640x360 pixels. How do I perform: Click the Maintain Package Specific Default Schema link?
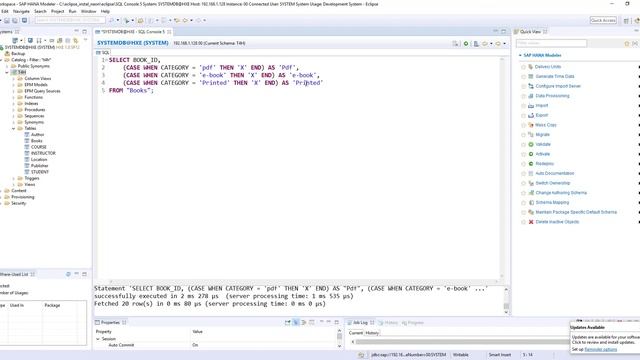coord(576,212)
